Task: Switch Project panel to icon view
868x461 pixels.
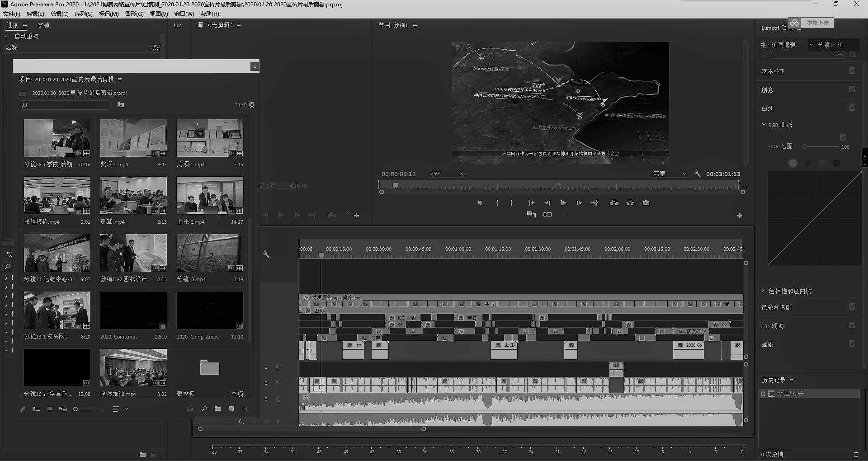Action: [x=50, y=409]
